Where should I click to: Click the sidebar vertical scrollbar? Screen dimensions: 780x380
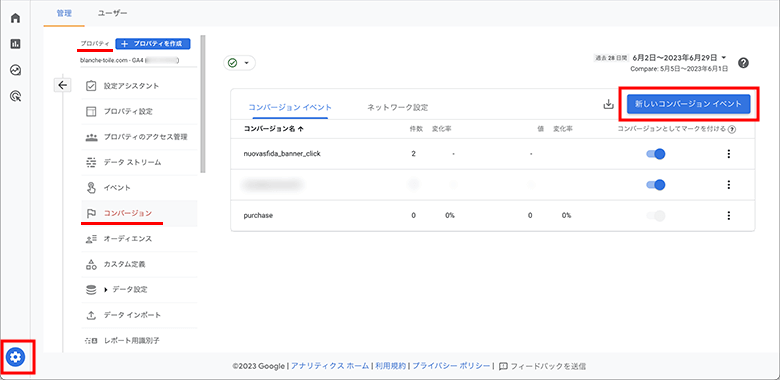click(202, 104)
